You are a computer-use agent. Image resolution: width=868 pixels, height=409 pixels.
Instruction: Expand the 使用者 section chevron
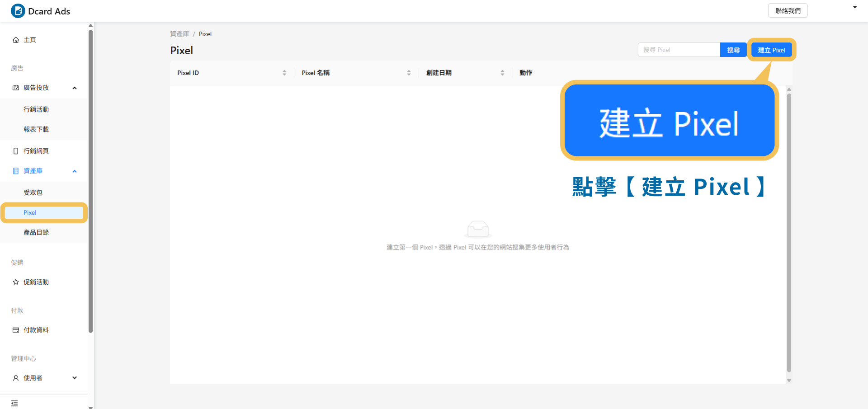(x=75, y=378)
